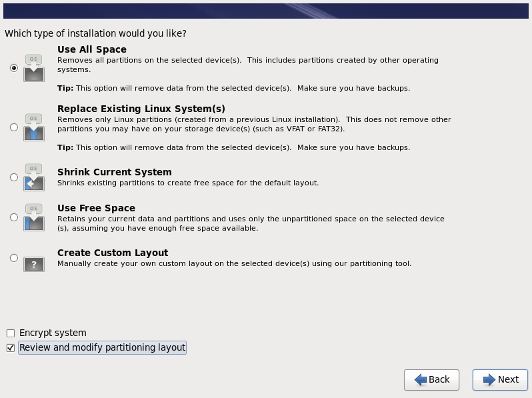
Task: Click the Use All Space disk icon
Action: 34,68
